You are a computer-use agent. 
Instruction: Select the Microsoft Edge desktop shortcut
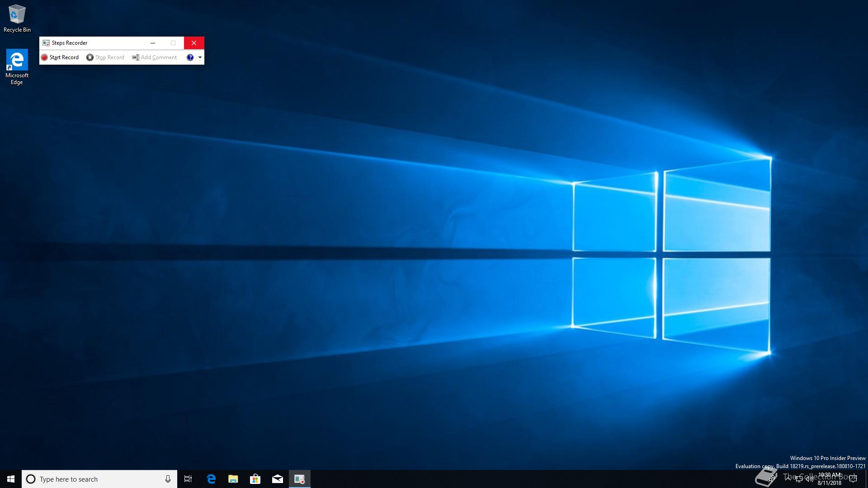[17, 66]
